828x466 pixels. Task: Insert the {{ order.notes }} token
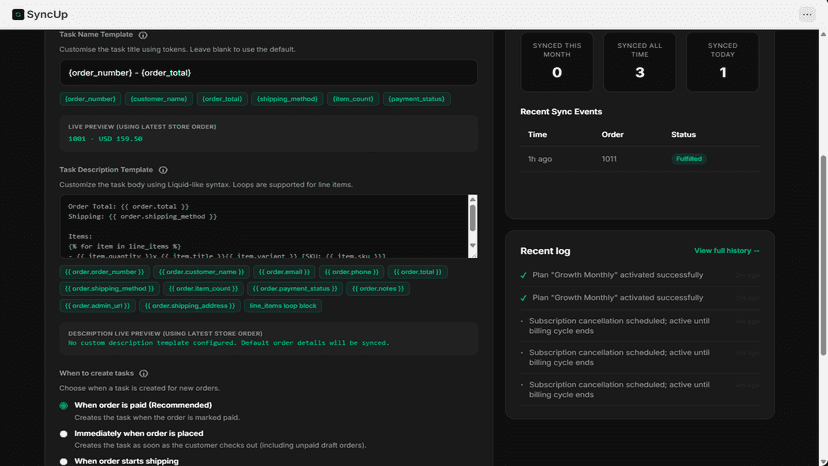coord(378,289)
